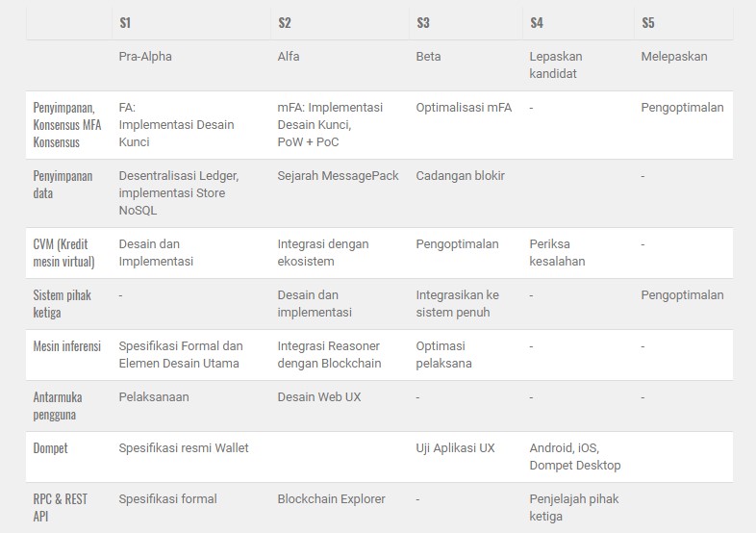Click the S1 column header
Image resolution: width=756 pixels, height=533 pixels.
(x=125, y=22)
